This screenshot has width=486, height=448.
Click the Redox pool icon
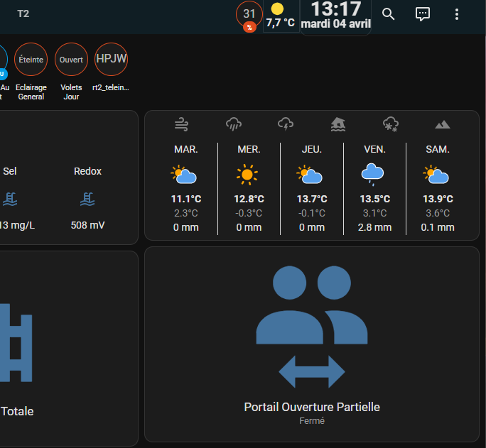tap(87, 199)
